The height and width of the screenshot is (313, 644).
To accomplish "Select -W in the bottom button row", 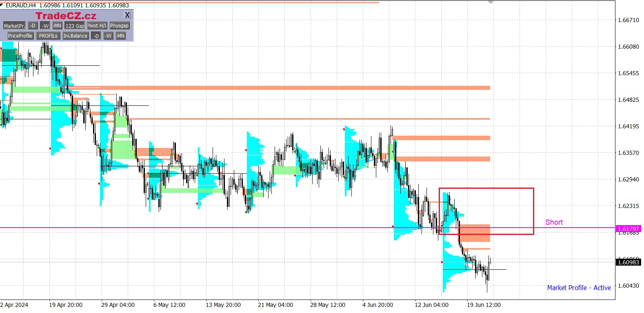I will tap(108, 36).
